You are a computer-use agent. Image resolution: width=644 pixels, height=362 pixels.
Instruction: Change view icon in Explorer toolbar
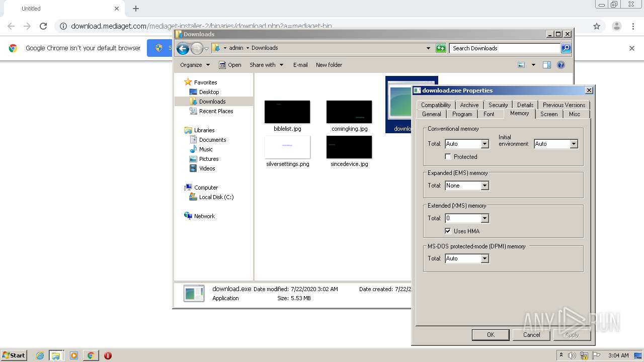521,65
